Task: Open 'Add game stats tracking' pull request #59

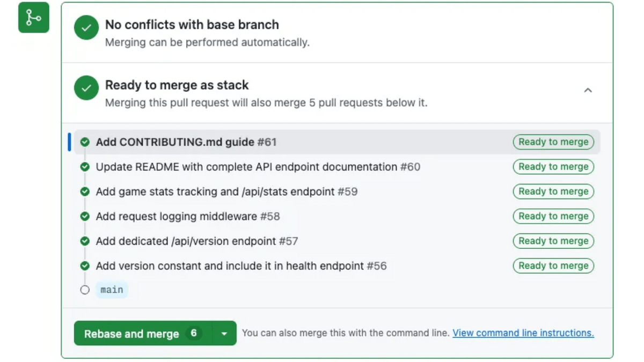Action: tap(226, 191)
